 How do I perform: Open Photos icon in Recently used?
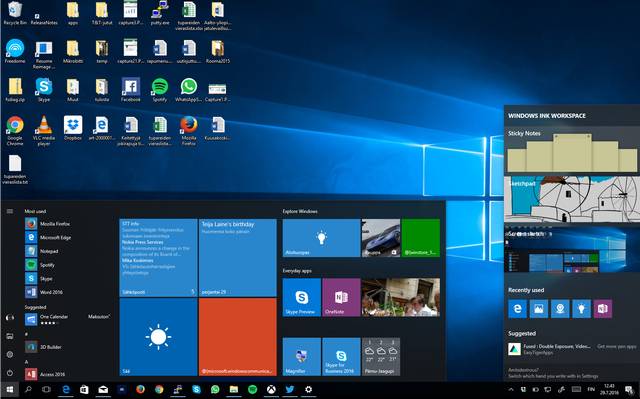tap(539, 309)
